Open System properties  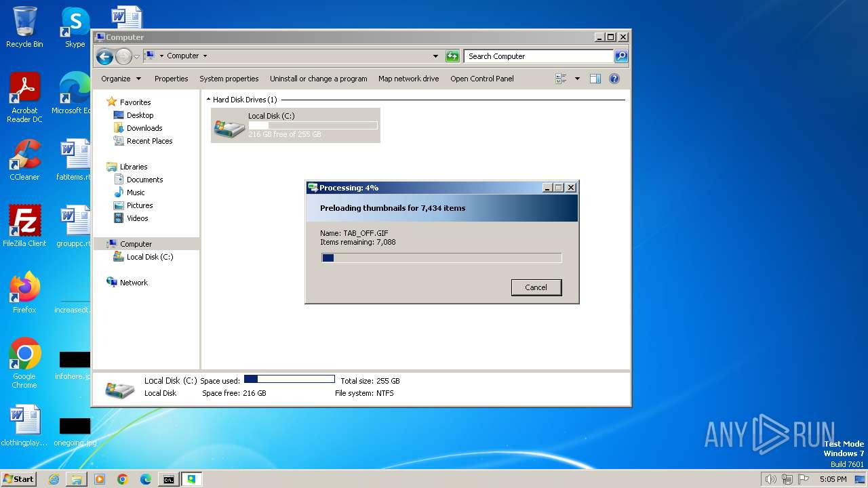229,79
